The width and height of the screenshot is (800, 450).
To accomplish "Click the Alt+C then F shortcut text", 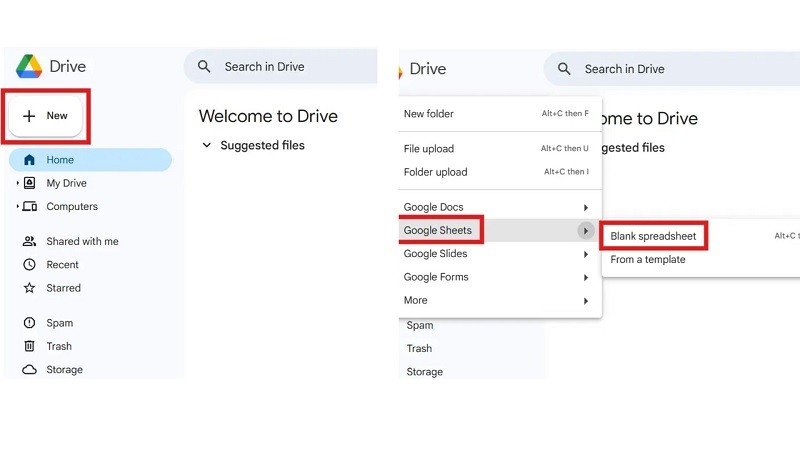I will [565, 114].
